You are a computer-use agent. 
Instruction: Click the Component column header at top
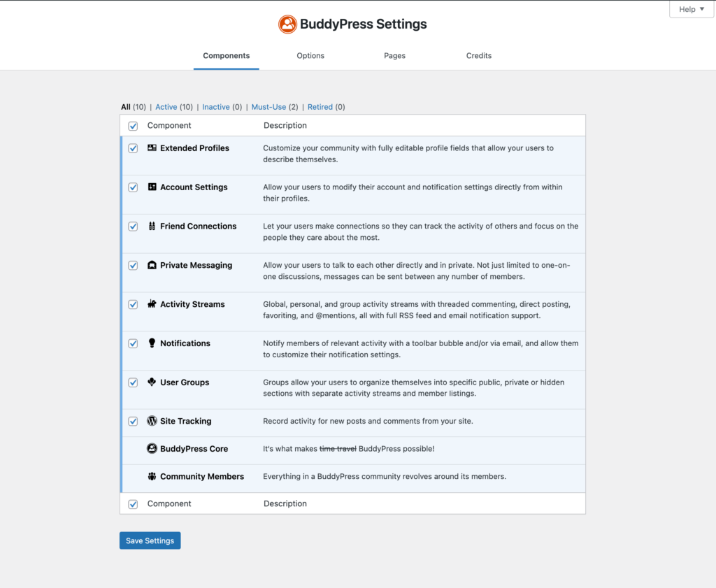tap(169, 126)
